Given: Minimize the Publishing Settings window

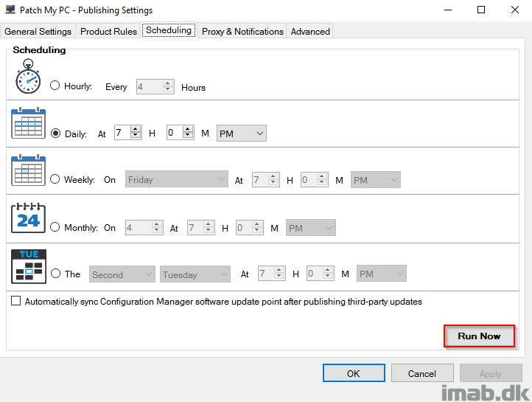Looking at the screenshot, I should point(448,10).
